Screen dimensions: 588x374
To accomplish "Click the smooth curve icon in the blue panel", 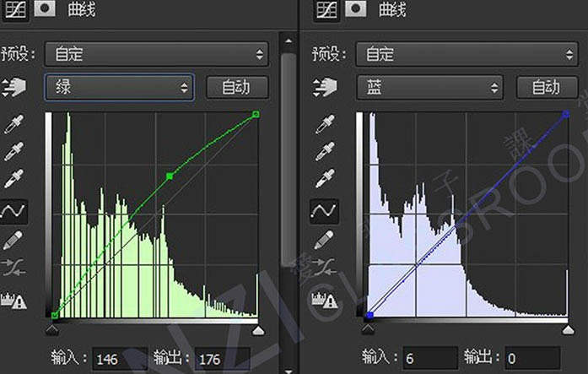I will coord(324,267).
